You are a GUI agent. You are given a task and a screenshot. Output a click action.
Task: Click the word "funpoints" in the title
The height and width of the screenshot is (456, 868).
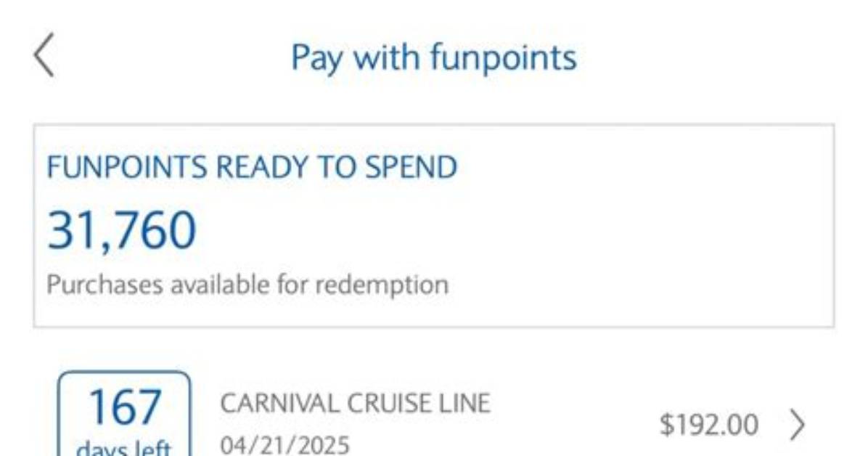(x=503, y=59)
